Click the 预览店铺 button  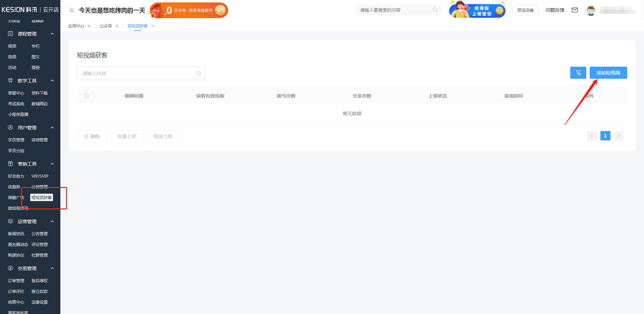coord(525,10)
